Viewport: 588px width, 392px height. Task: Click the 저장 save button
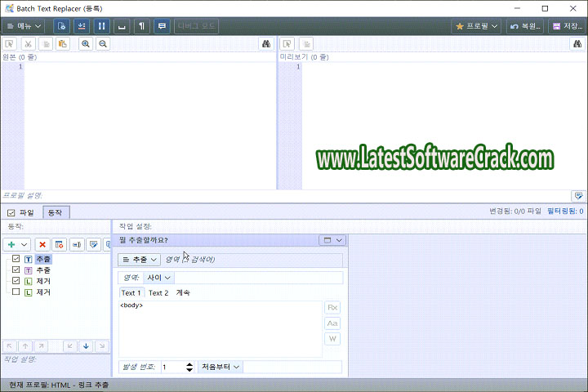point(568,26)
